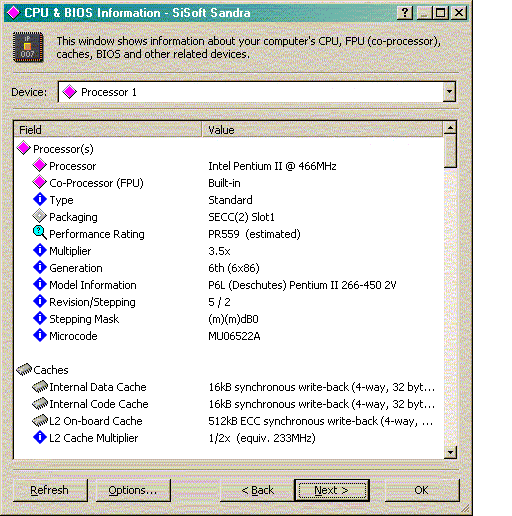Image resolution: width=512 pixels, height=516 pixels.
Task: Advance with the Next button
Action: coord(332,490)
